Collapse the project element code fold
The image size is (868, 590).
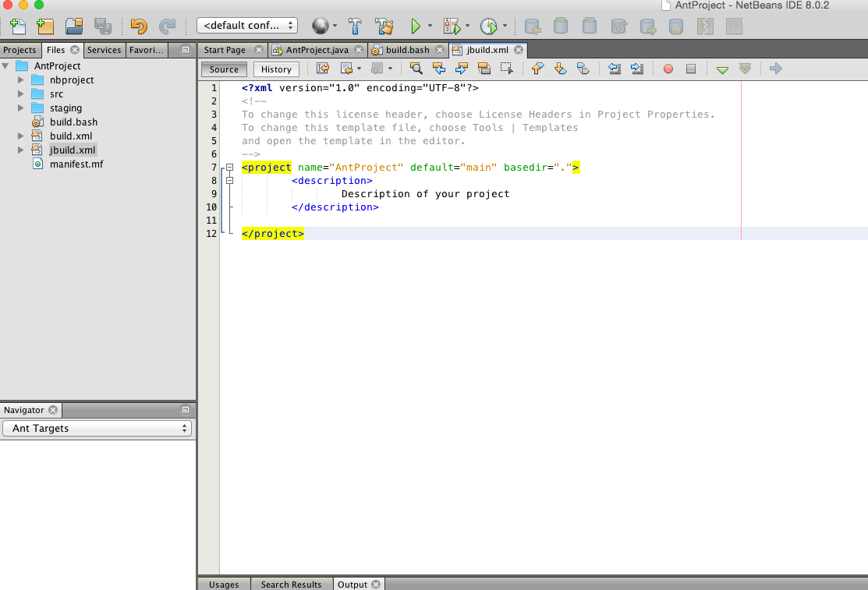coord(229,168)
